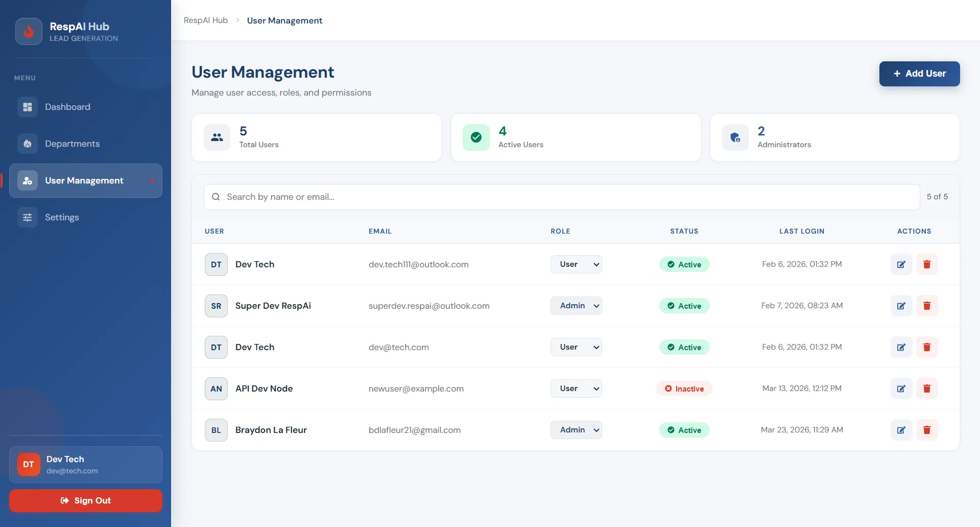Viewport: 980px width, 527px height.
Task: Click the Administrators shield icon
Action: point(735,138)
